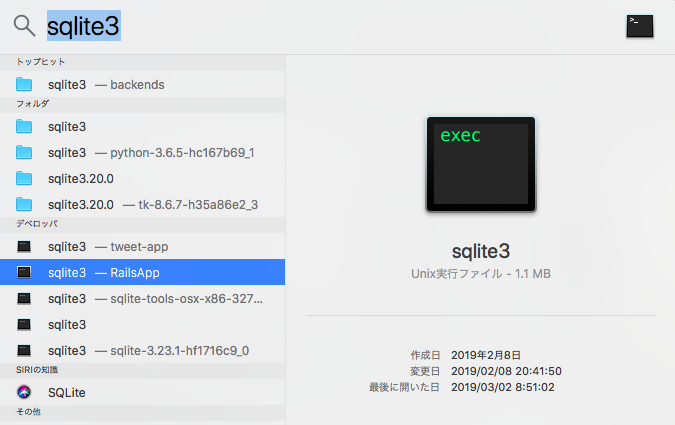Select the sqlite3.20.0 folder without a path

[x=81, y=179]
